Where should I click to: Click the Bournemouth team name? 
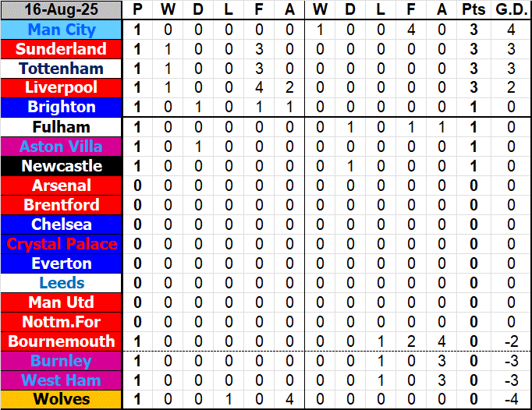tap(62, 341)
